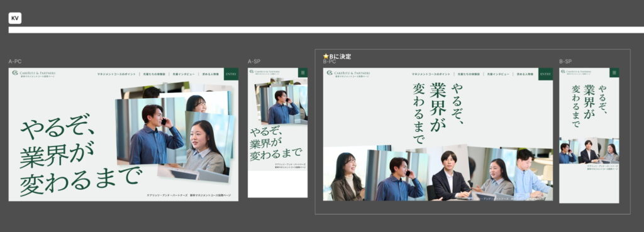This screenshot has width=644, height=232.
Task: Click the ENTRY button in A-PC frame
Action: tap(231, 74)
